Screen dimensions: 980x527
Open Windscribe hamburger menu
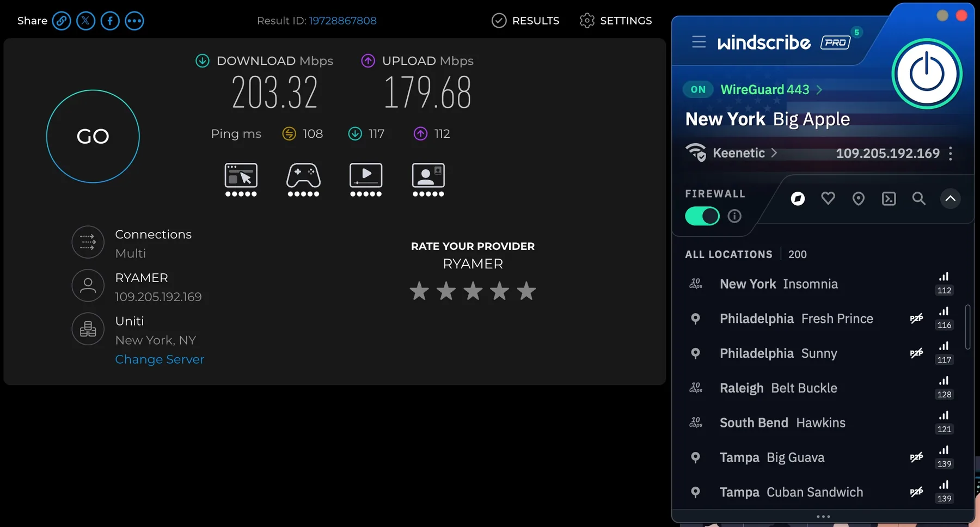tap(699, 42)
